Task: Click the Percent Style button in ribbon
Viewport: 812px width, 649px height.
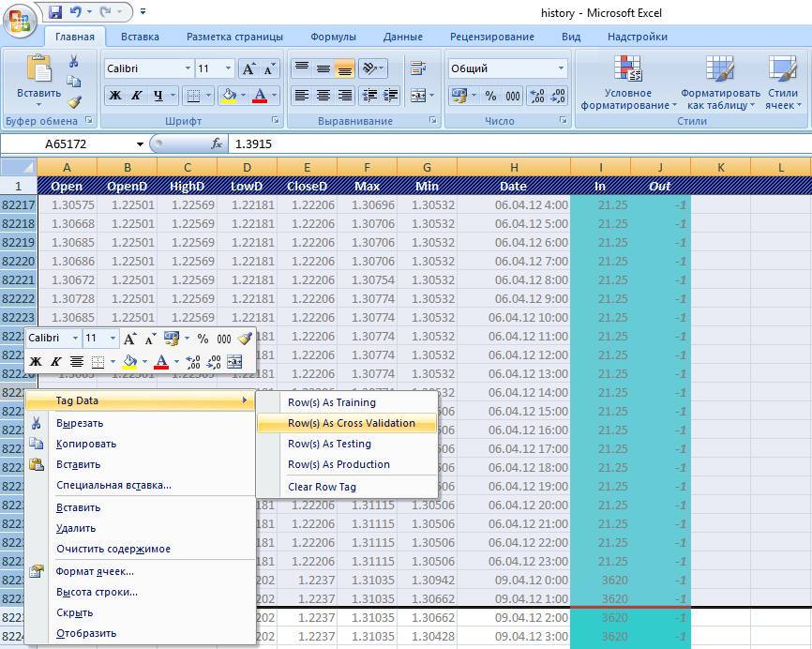Action: tap(490, 96)
